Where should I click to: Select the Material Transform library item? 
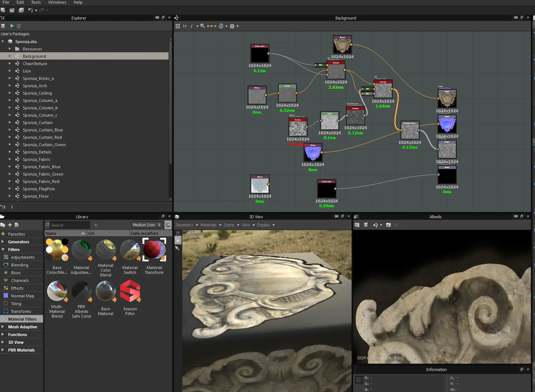pos(154,257)
